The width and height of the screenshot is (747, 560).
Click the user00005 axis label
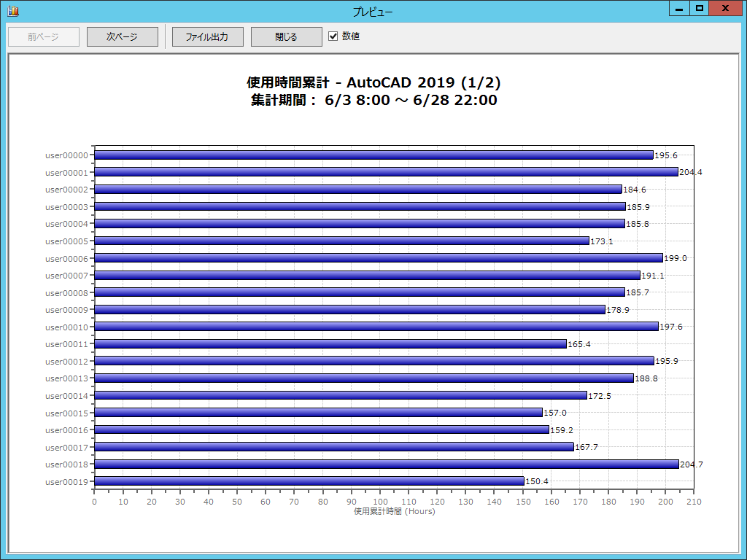point(66,241)
